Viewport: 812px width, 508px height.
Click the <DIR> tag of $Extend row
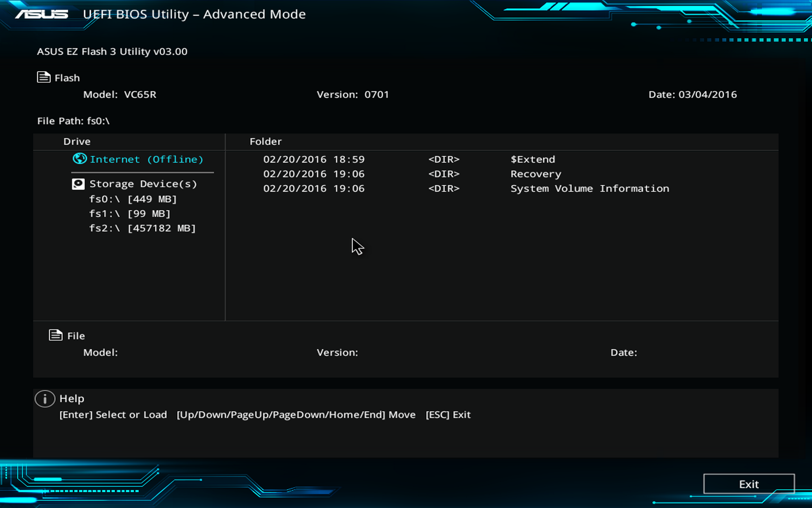(x=444, y=159)
